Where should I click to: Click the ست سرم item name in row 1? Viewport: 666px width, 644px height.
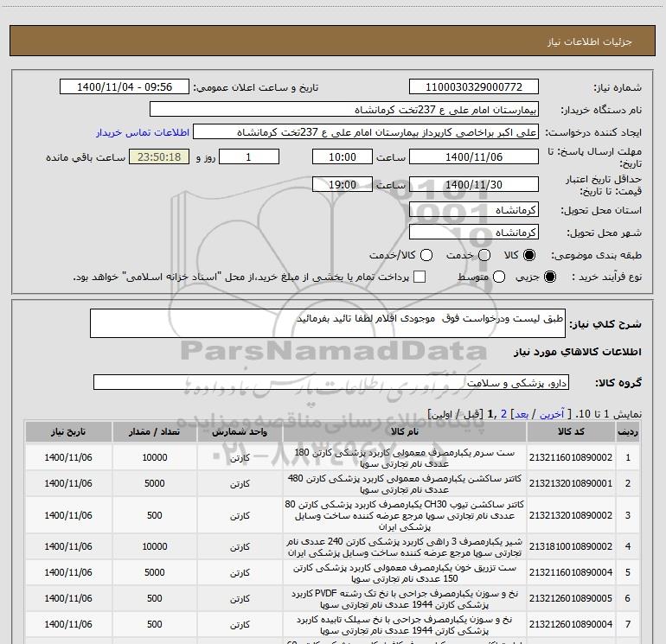pos(405,457)
